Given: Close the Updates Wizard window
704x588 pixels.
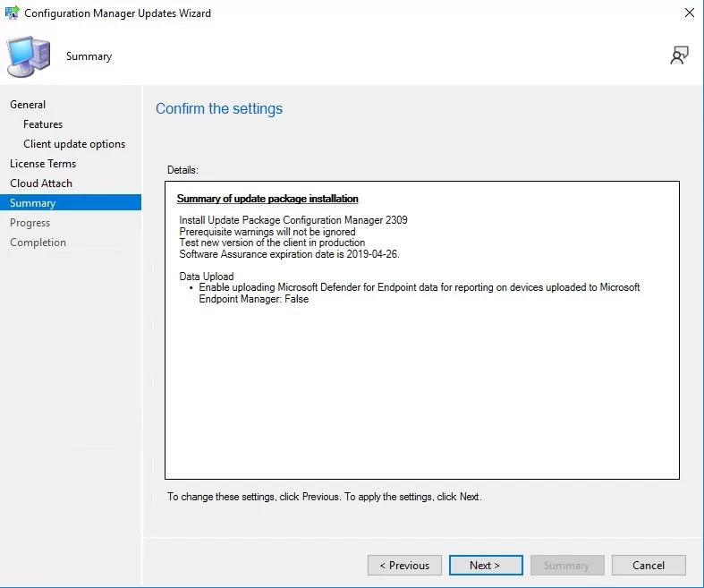Looking at the screenshot, I should 690,13.
